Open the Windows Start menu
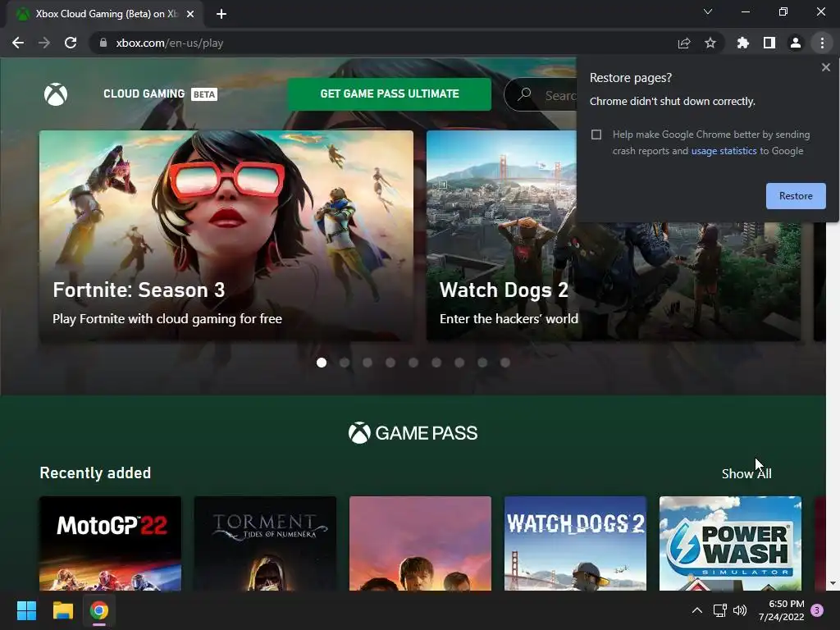The width and height of the screenshot is (840, 630). [26, 610]
